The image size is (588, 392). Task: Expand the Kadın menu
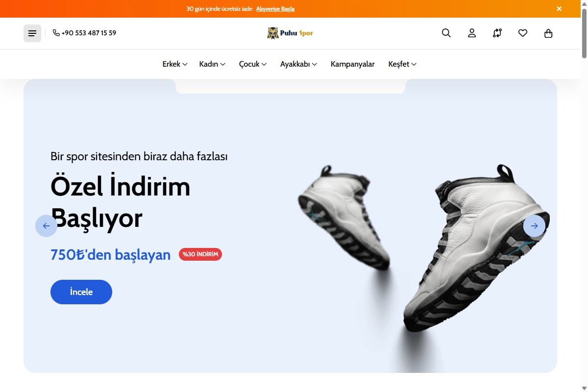point(212,64)
